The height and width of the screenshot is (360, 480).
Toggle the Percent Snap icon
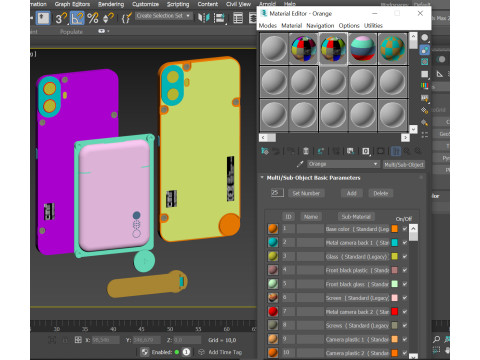(93, 18)
